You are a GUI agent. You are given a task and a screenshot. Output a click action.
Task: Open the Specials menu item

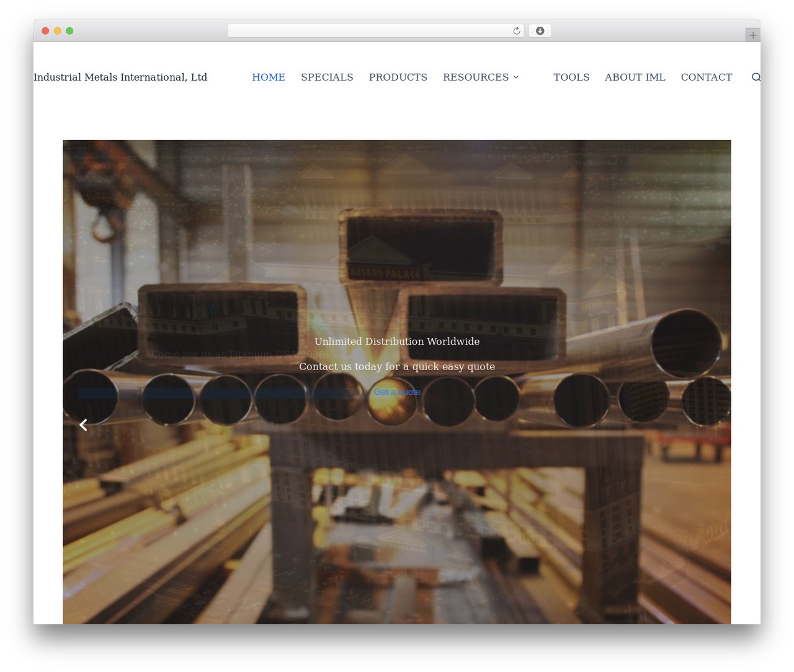(x=327, y=77)
